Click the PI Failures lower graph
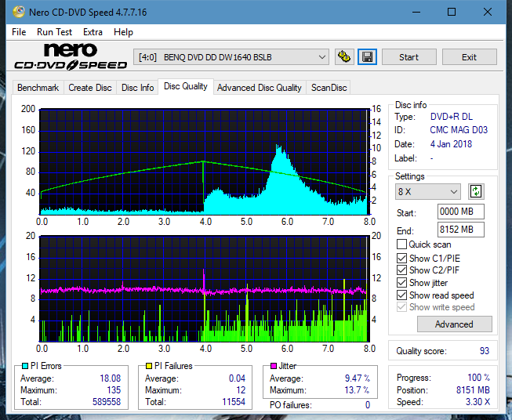 [203, 288]
